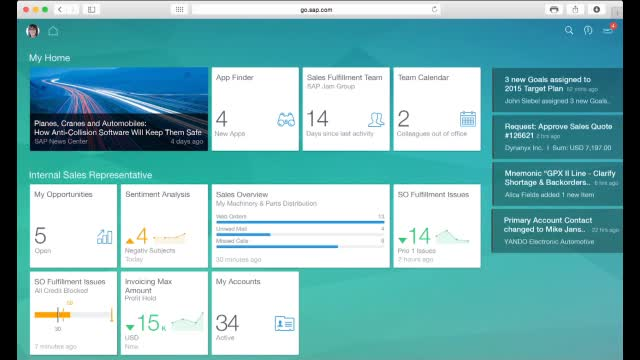Screen dimensions: 640x360
Task: Open the Sales Overview tile
Action: [300, 226]
